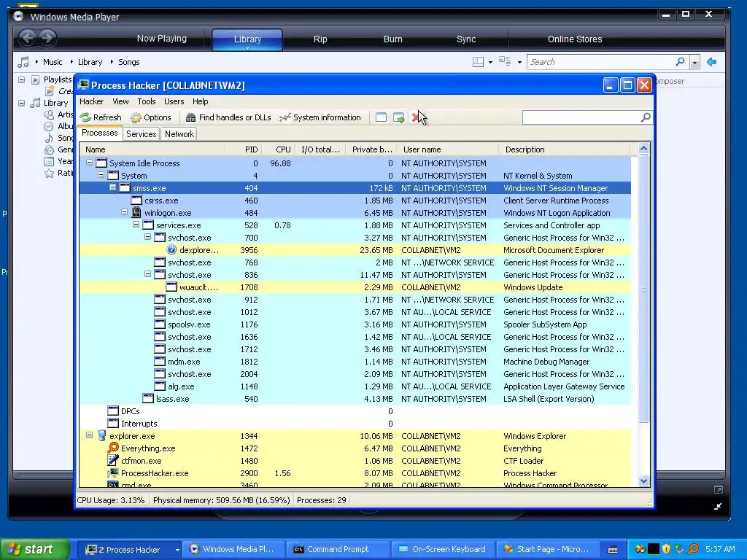747x560 pixels.
Task: Open the Media Player search dropdown arrow
Action: (x=695, y=63)
